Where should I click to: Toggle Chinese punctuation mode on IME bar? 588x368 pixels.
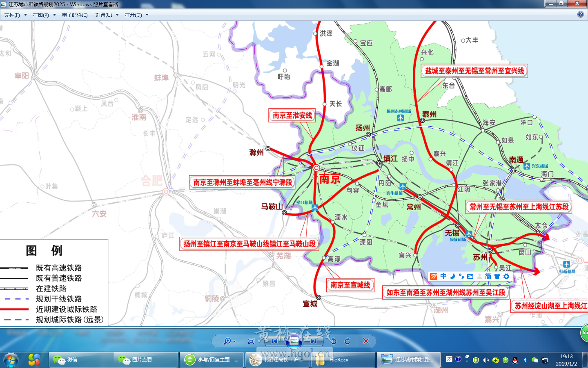pyautogui.click(x=461, y=276)
